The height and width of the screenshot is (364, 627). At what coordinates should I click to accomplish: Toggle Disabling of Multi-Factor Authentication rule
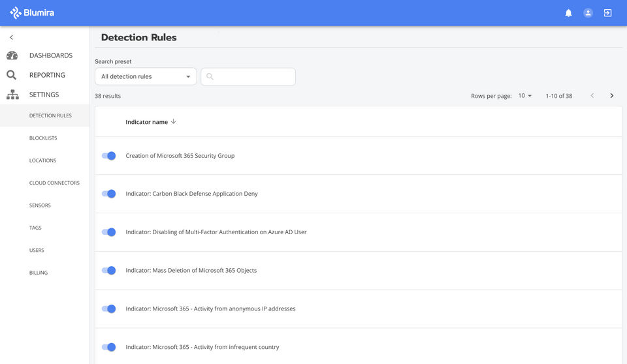coord(109,232)
